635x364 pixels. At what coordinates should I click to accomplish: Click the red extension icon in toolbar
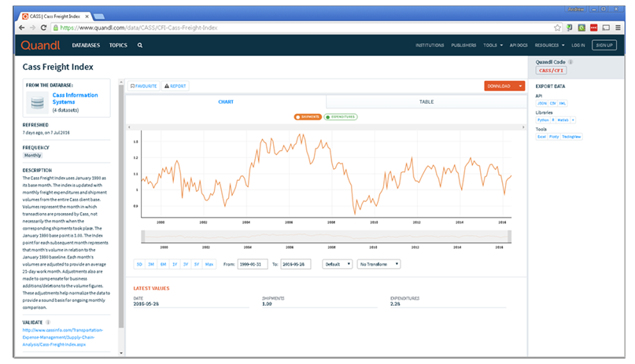point(594,28)
